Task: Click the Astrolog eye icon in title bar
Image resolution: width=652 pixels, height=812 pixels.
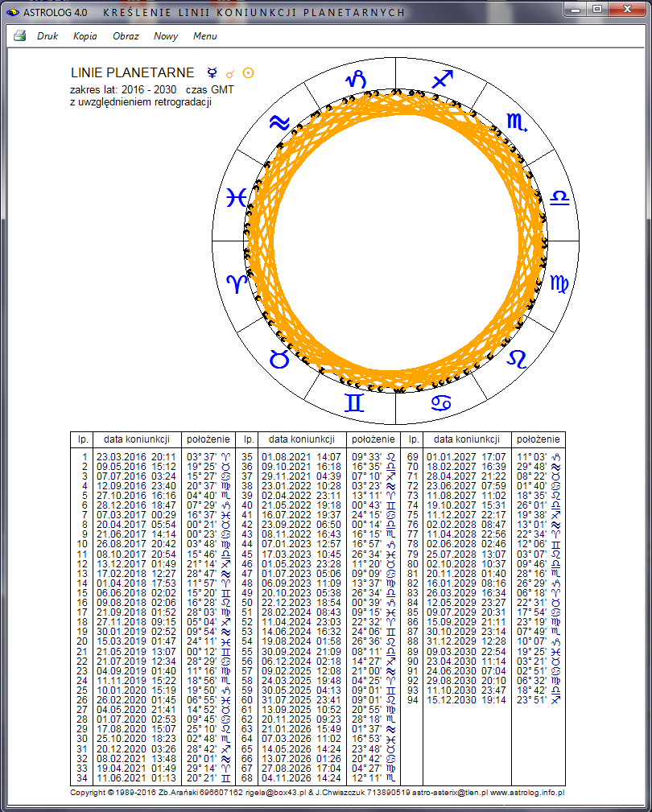Action: 13,12
